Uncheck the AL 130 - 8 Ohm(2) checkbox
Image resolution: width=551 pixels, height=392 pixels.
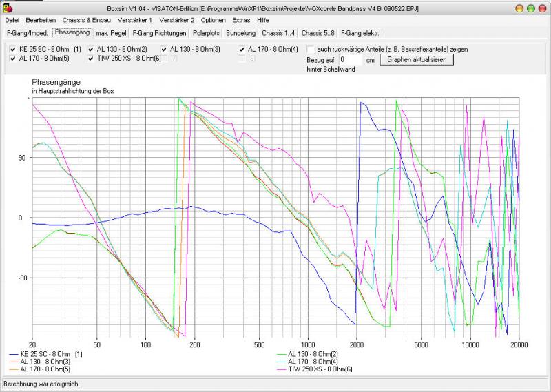click(x=91, y=50)
